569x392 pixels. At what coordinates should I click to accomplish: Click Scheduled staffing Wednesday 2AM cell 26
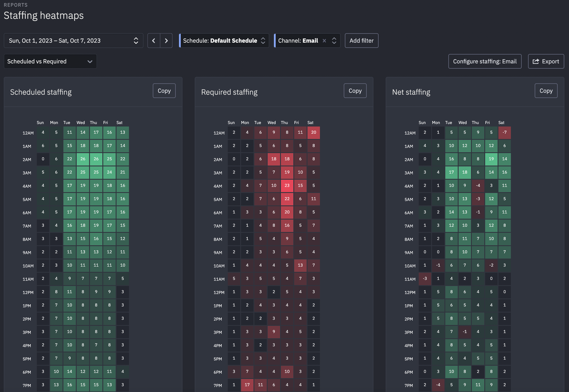(x=83, y=159)
